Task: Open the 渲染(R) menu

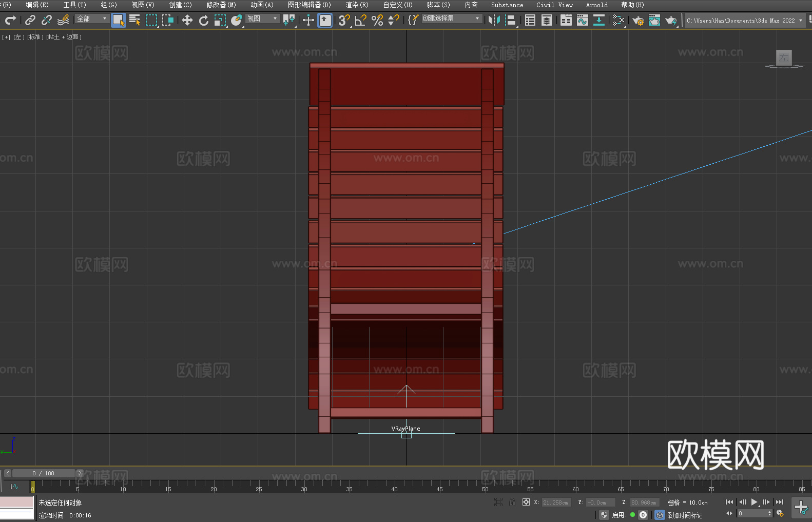Action: click(357, 5)
